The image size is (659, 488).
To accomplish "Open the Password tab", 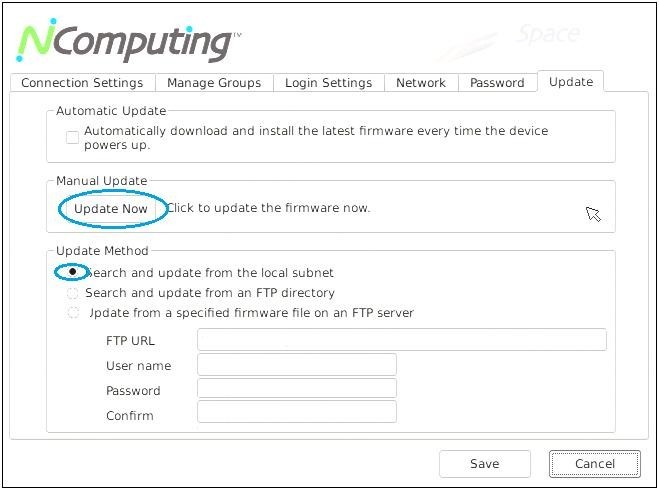I will [498, 83].
